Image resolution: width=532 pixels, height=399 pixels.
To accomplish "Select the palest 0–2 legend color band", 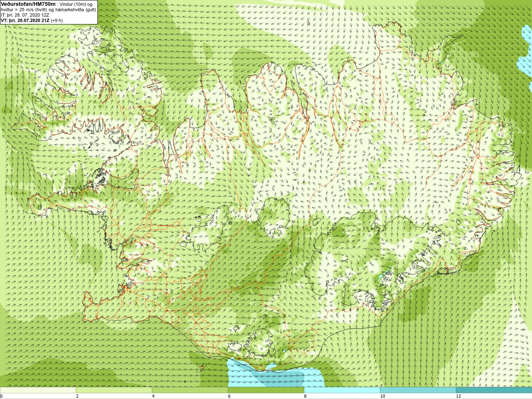I will [x=38, y=390].
